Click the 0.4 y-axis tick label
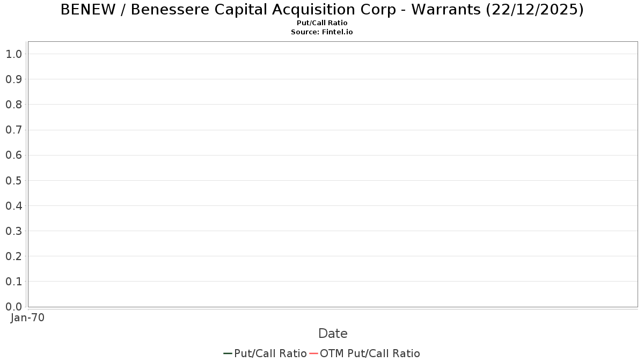This screenshot has width=644, height=362. tap(13, 206)
